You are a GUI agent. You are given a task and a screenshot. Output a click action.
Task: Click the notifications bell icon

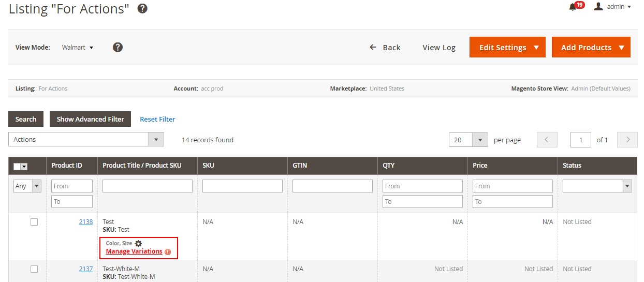pos(573,7)
